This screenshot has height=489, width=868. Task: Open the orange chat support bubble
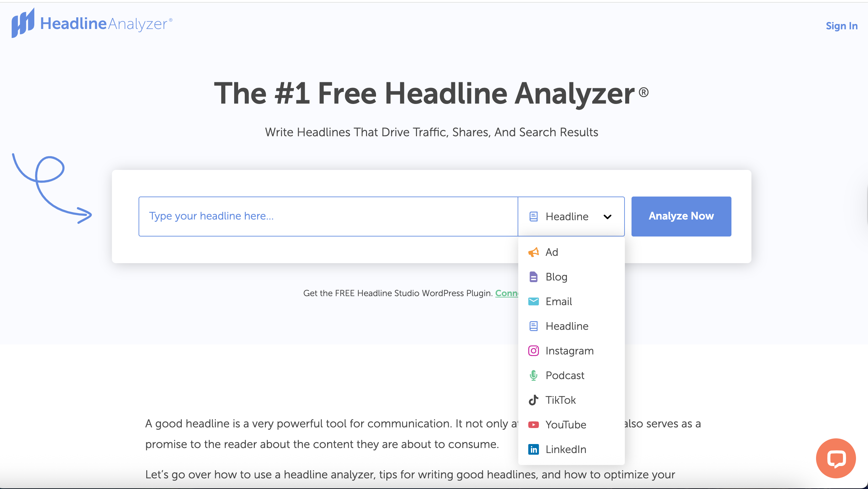coord(836,458)
